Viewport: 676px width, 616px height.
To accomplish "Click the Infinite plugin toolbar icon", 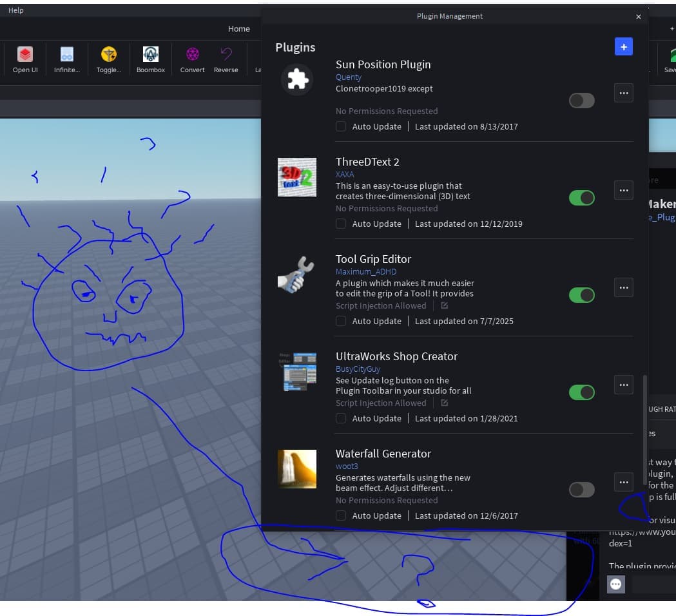I will point(67,54).
